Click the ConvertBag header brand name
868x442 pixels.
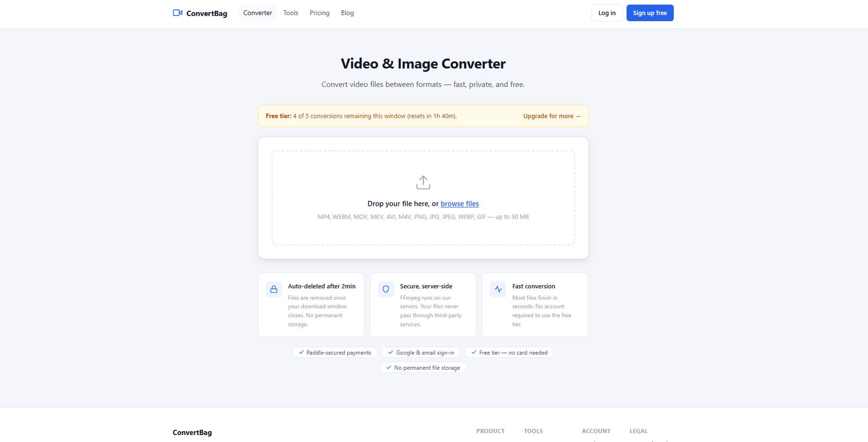[207, 14]
